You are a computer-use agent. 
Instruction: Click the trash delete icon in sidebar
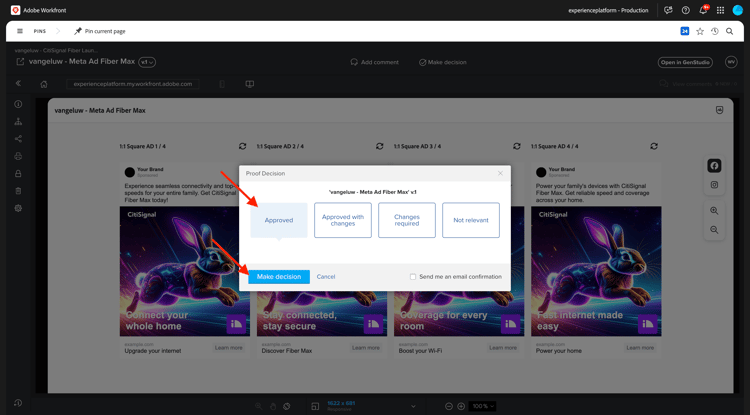click(x=18, y=191)
